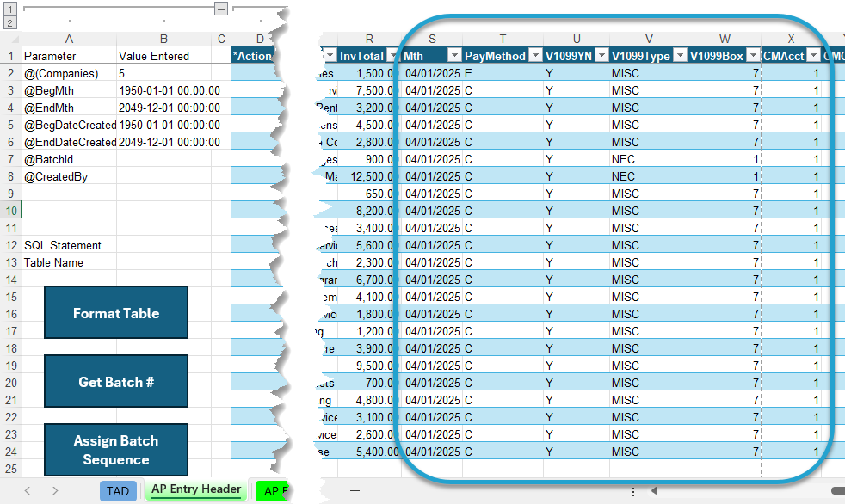Click the Value Entered cell with 5
This screenshot has height=504, width=845.
pos(163,73)
